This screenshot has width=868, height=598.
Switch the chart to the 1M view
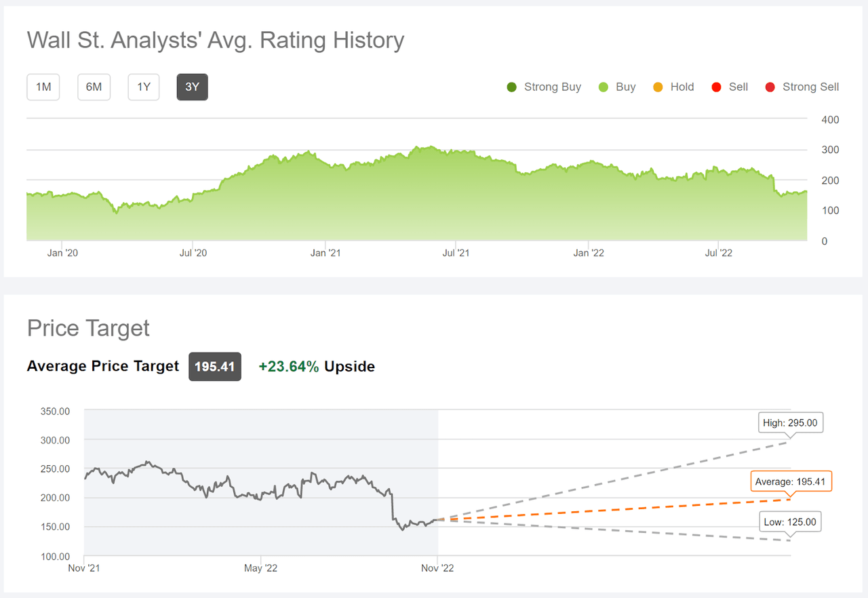point(43,87)
